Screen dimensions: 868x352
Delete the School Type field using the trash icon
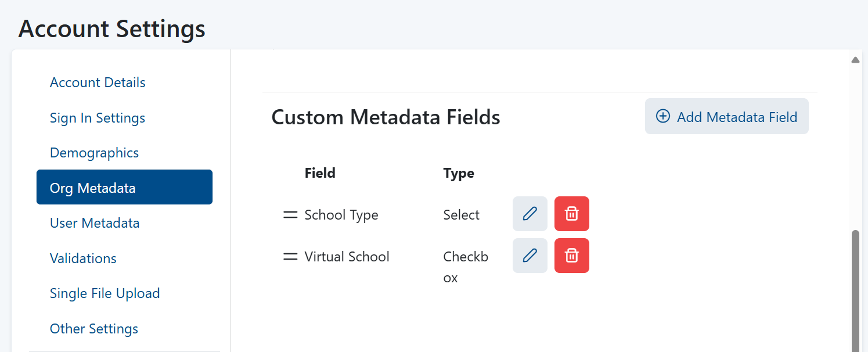click(571, 214)
